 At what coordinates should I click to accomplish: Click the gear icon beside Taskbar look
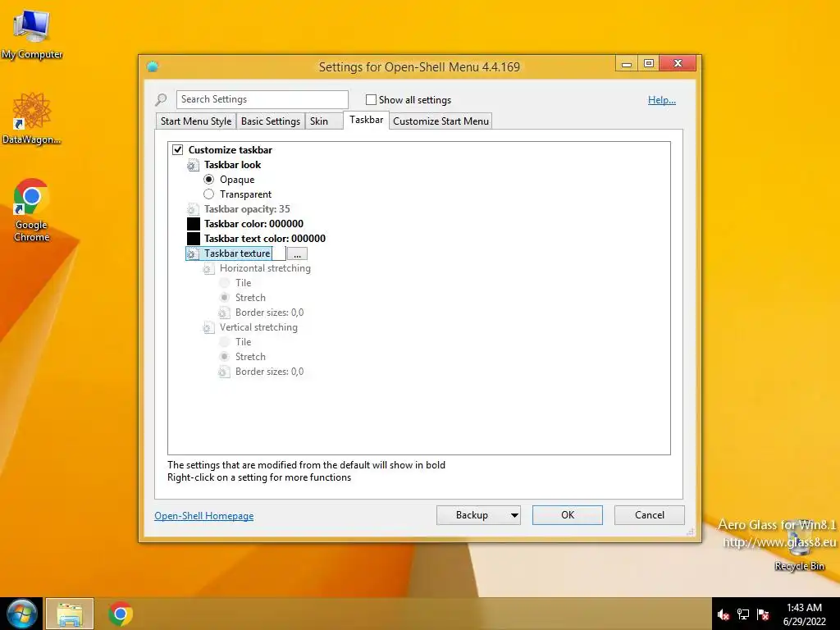192,165
